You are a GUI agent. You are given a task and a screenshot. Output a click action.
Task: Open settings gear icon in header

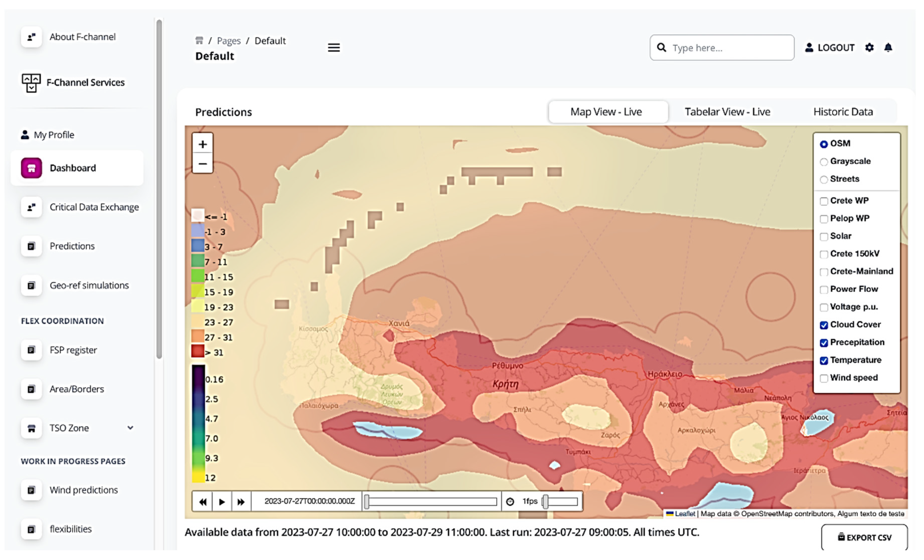(x=869, y=48)
